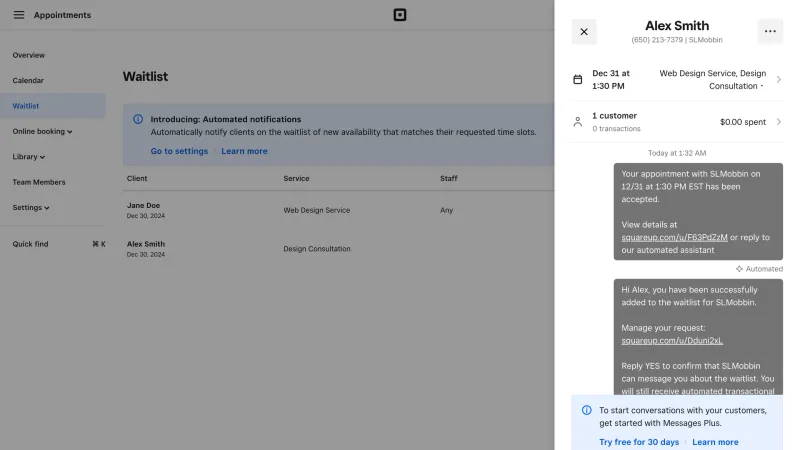Image resolution: width=800 pixels, height=450 pixels.
Task: Click the Appointments header title
Action: pos(62,15)
